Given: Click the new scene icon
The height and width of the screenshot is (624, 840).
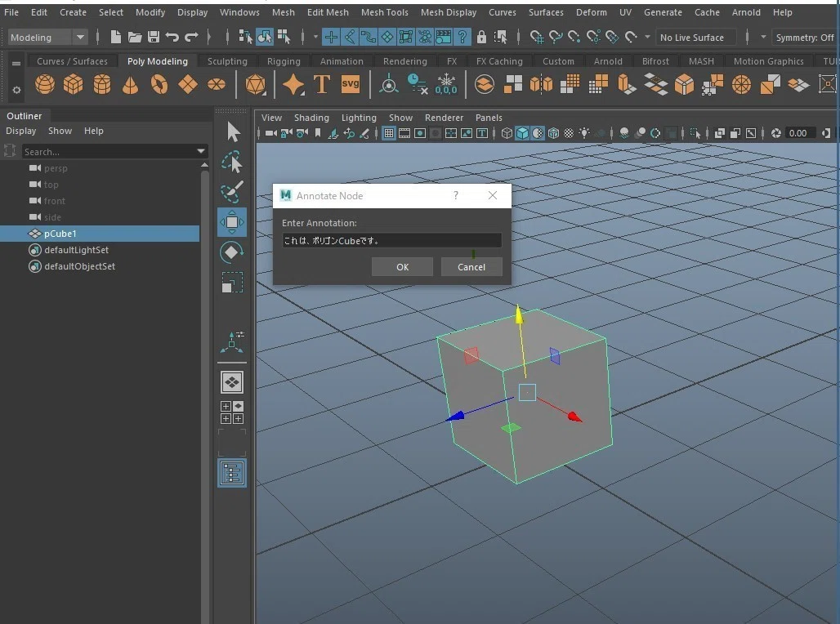Looking at the screenshot, I should [115, 37].
